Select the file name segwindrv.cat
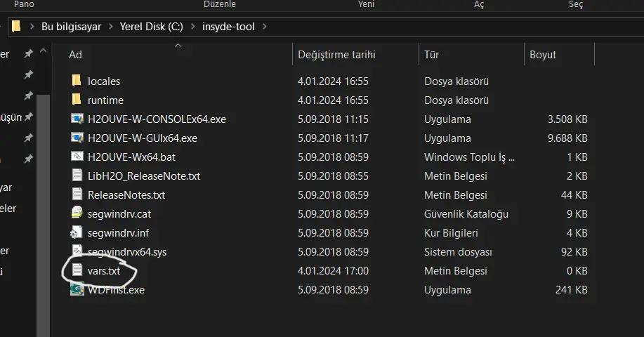The image size is (644, 337). [x=119, y=214]
